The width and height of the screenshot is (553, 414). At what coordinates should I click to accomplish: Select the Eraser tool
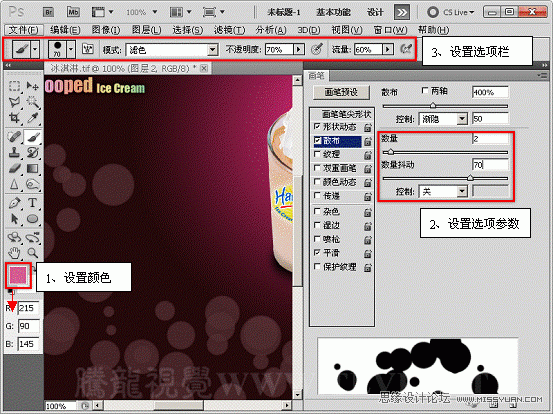(14, 169)
